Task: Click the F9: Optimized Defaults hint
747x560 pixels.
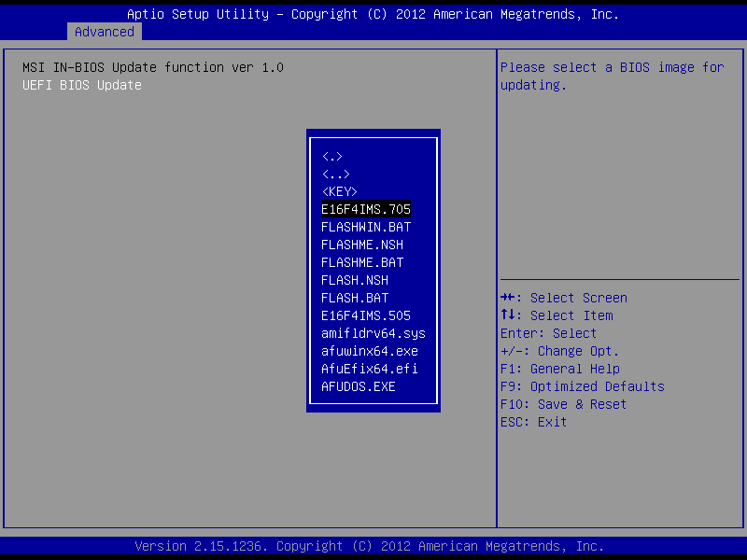Action: 582,386
